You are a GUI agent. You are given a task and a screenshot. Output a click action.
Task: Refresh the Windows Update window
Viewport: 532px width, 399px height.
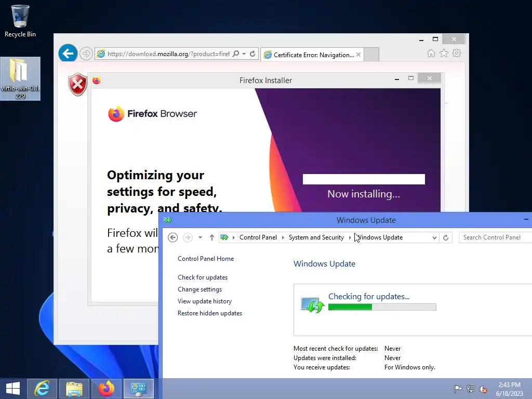tap(446, 237)
